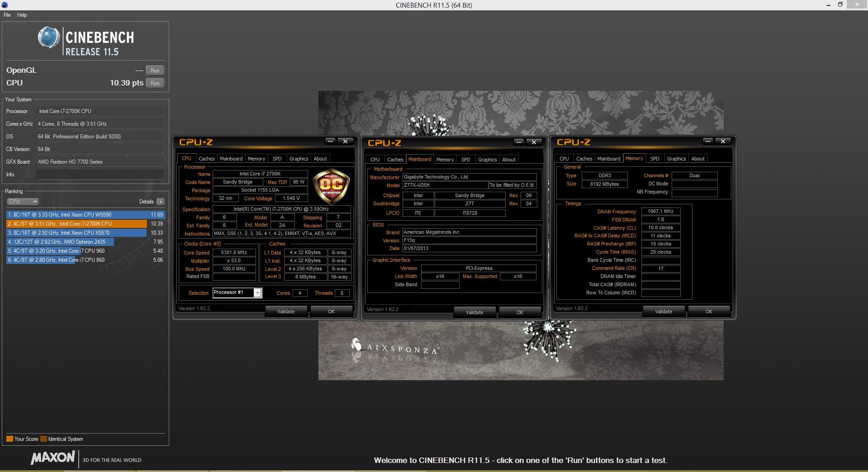Screen dimensions: 868x472
Task: Open About tab in first CPU-Z window
Action: (320, 159)
